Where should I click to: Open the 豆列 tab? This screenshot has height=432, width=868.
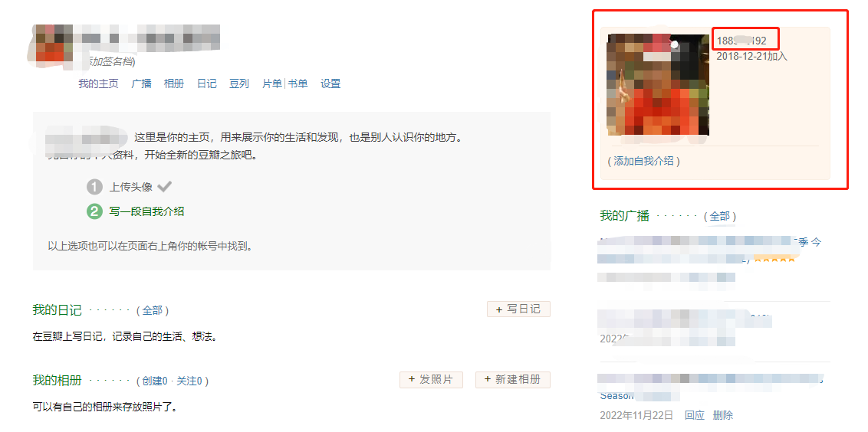[239, 84]
